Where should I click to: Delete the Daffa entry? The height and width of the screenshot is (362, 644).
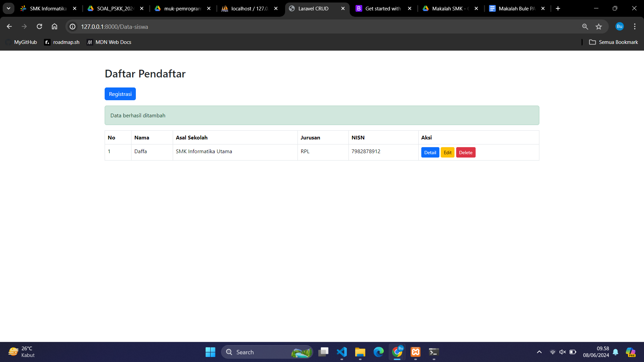(466, 153)
